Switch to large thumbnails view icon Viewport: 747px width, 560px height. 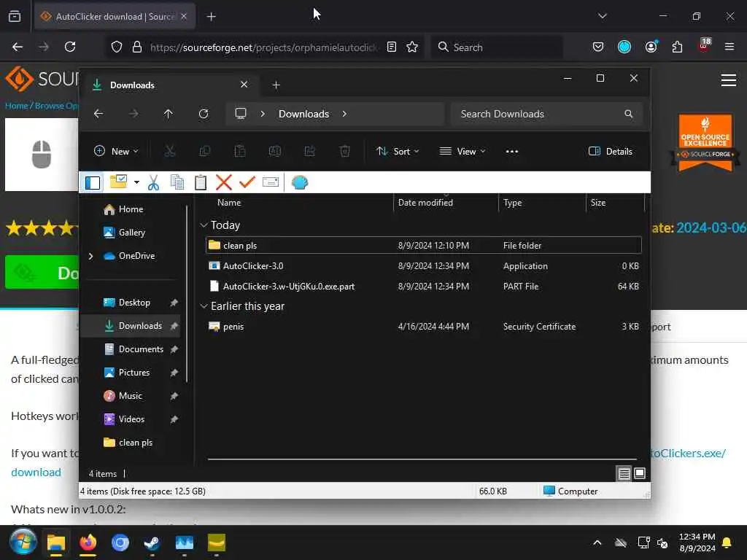(x=640, y=473)
